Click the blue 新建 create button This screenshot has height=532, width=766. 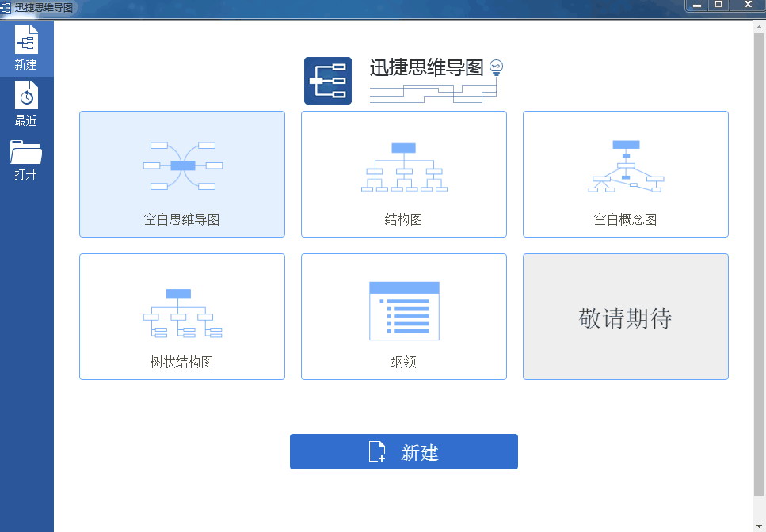click(404, 451)
